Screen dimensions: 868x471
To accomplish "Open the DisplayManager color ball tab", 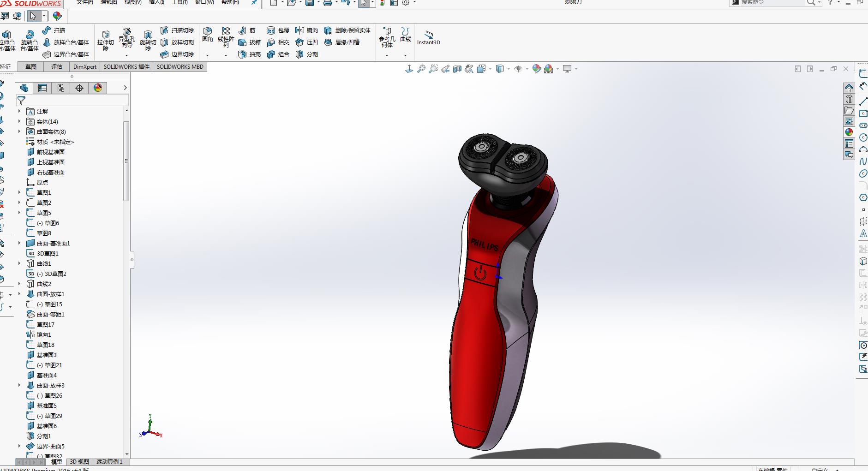I will click(98, 88).
